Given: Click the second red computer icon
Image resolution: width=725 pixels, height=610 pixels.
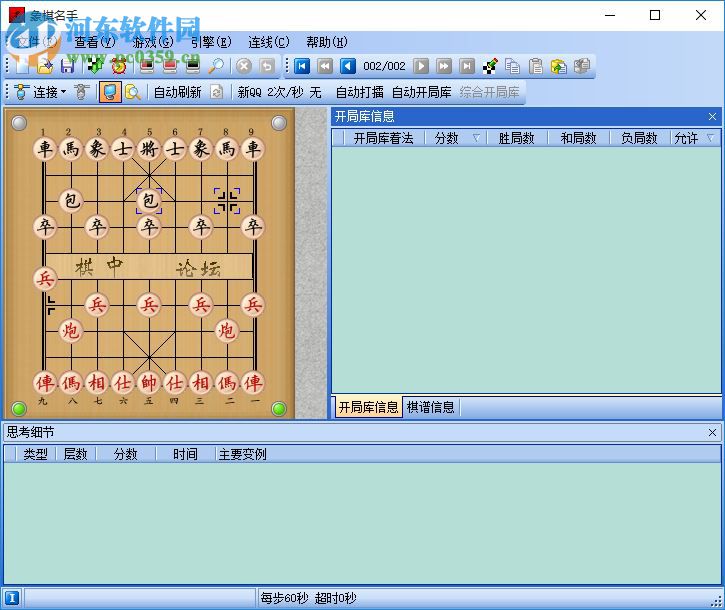Looking at the screenshot, I should [170, 66].
